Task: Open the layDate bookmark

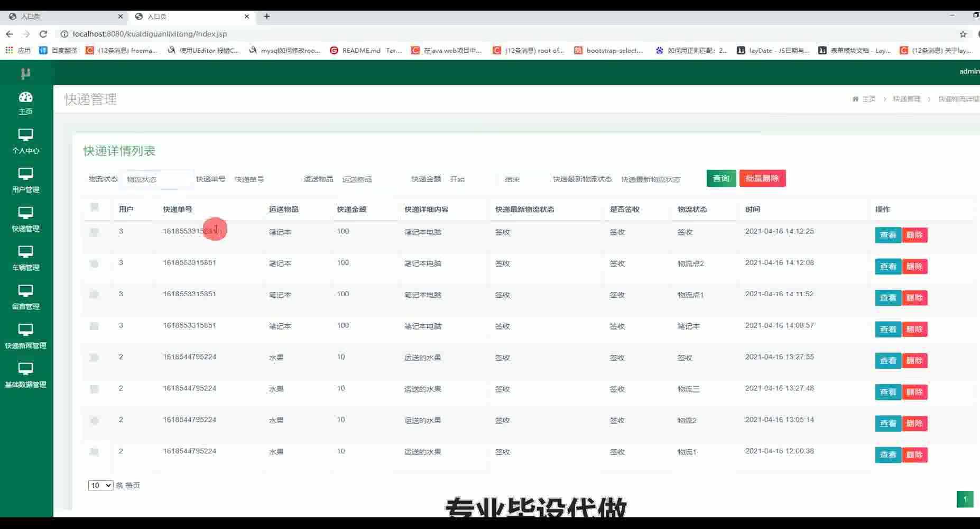Action: point(773,50)
